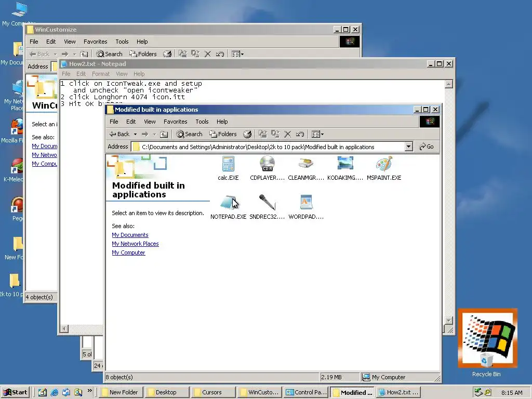Screen dimensions: 532x399
Task: Click Copy To icon in front window toolbar
Action: pyautogui.click(x=275, y=134)
